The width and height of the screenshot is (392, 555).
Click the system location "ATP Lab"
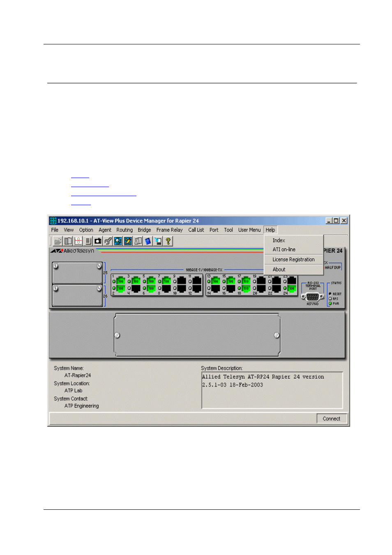point(73,391)
